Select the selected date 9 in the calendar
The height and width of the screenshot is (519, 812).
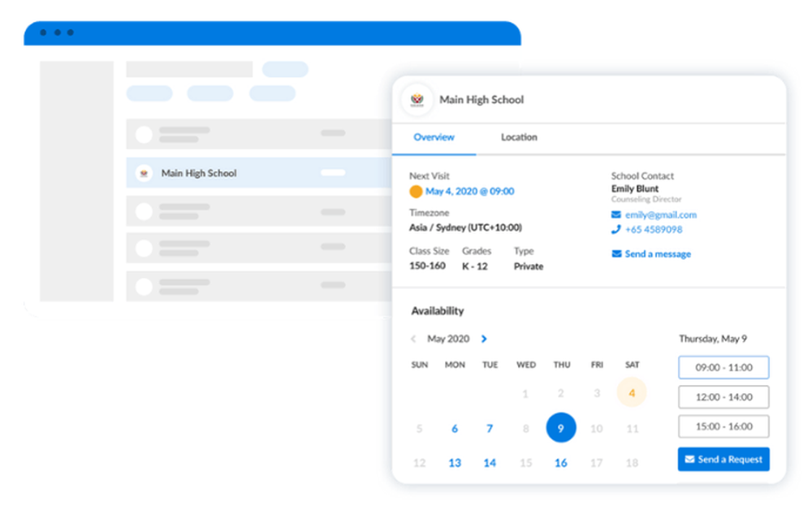(x=561, y=428)
